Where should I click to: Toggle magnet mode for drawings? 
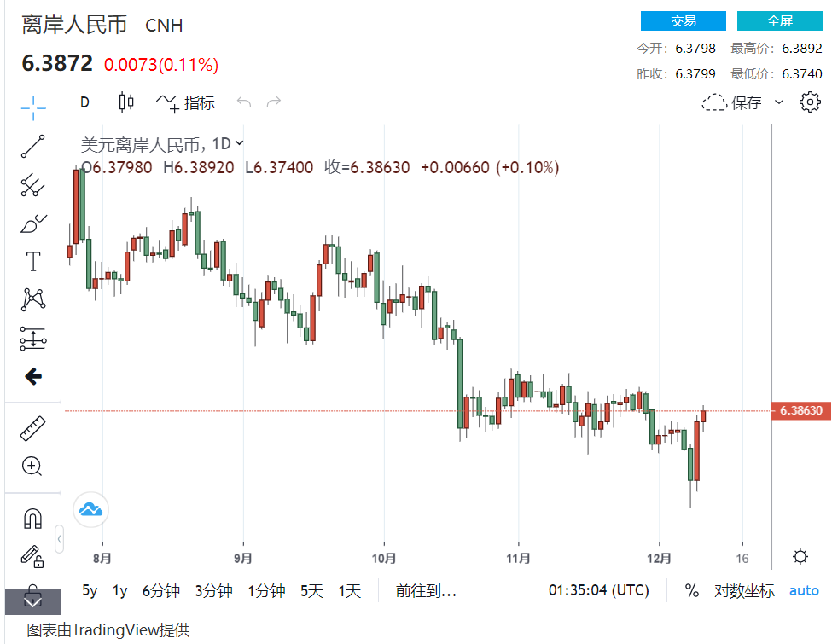coord(33,519)
